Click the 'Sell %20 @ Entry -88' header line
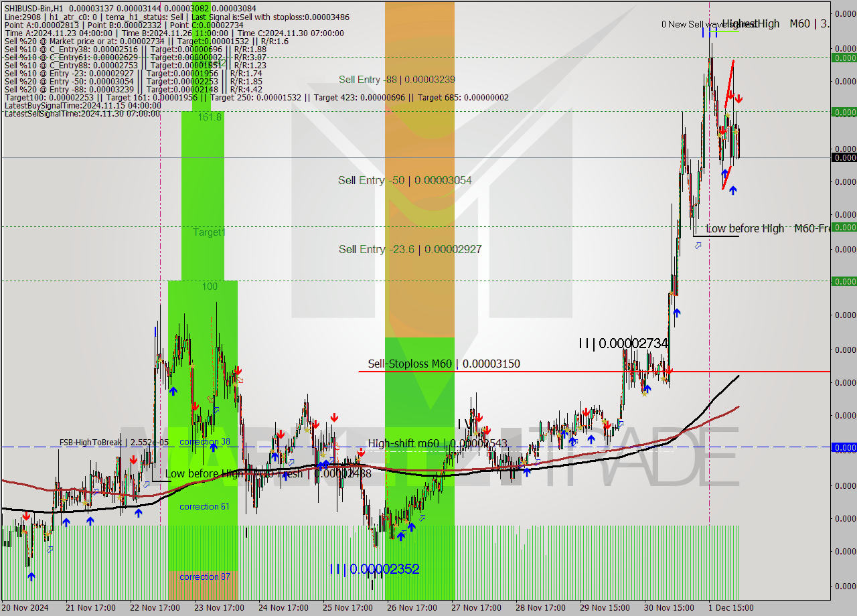 pos(133,89)
